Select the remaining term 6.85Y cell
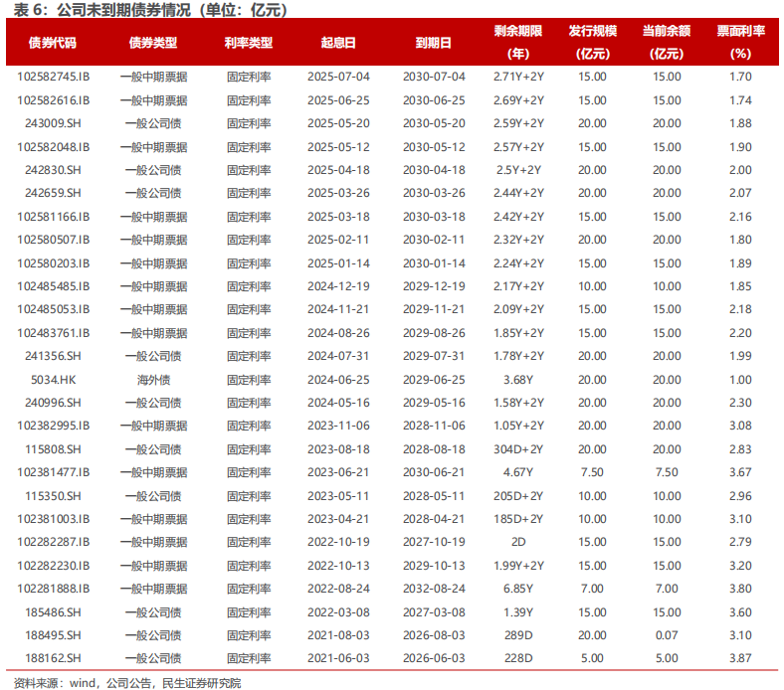This screenshot has width=784, height=690. [518, 589]
